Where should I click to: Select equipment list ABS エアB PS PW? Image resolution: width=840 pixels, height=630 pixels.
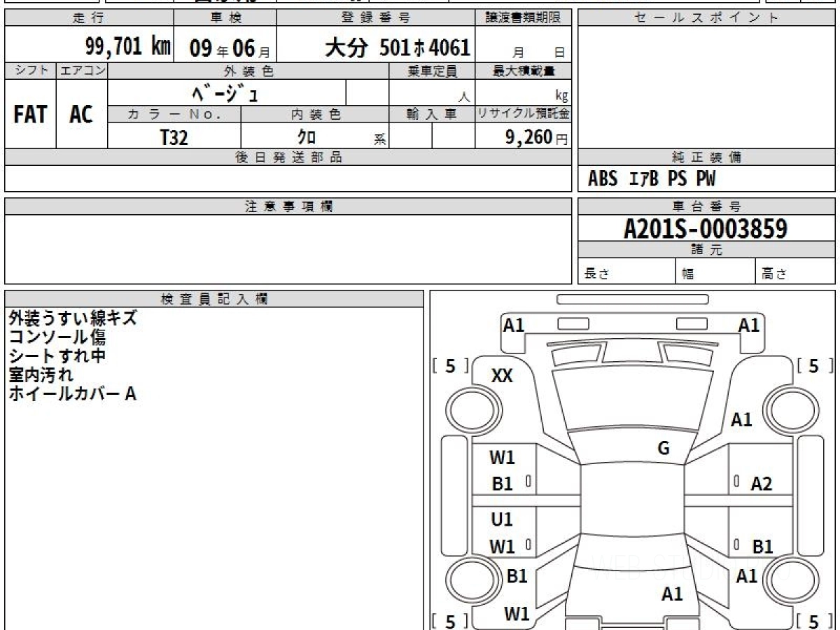(x=652, y=180)
